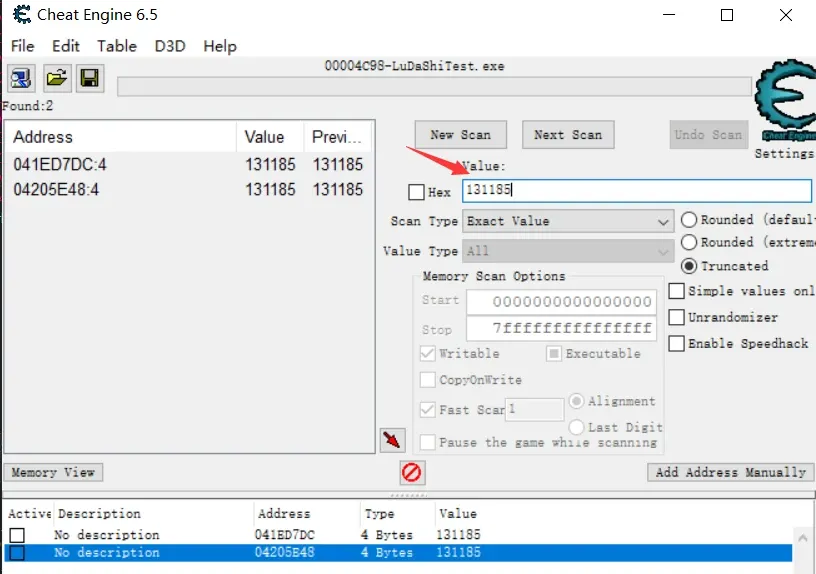Click 4 Bytes type of 041ED7DC entry
Screen dimensions: 816x574
coord(387,535)
